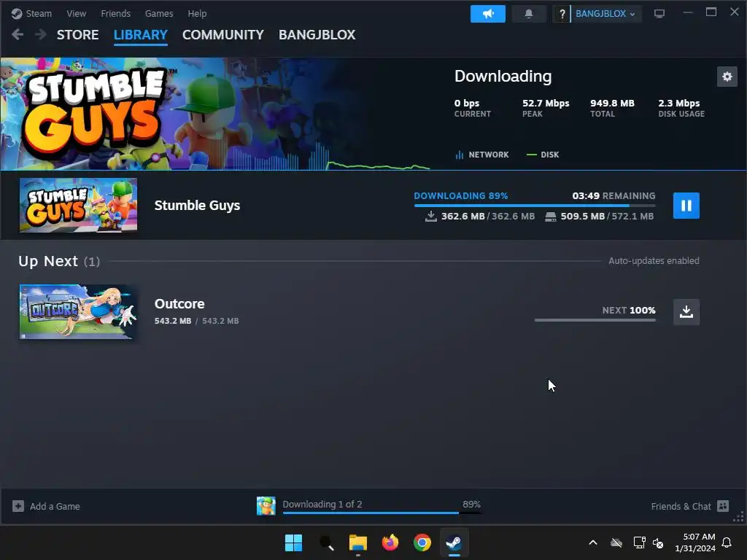The height and width of the screenshot is (560, 747).
Task: Open the BANGJBLOX profile tab
Action: tap(317, 35)
